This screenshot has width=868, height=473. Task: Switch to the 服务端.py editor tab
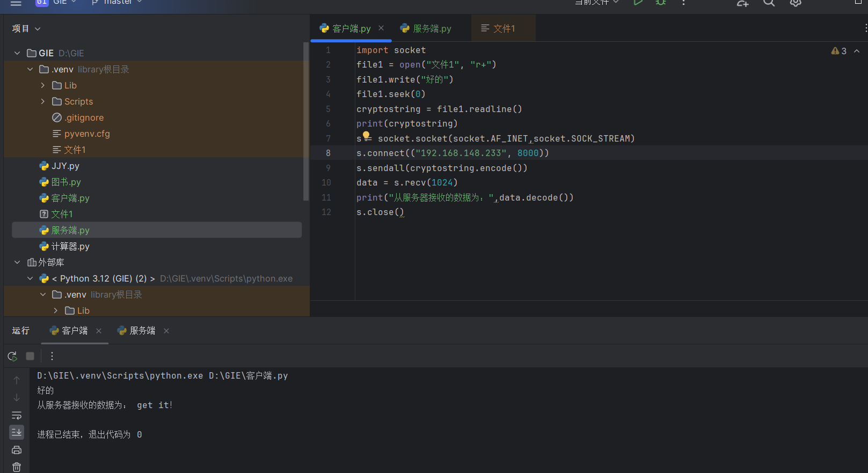pyautogui.click(x=432, y=28)
